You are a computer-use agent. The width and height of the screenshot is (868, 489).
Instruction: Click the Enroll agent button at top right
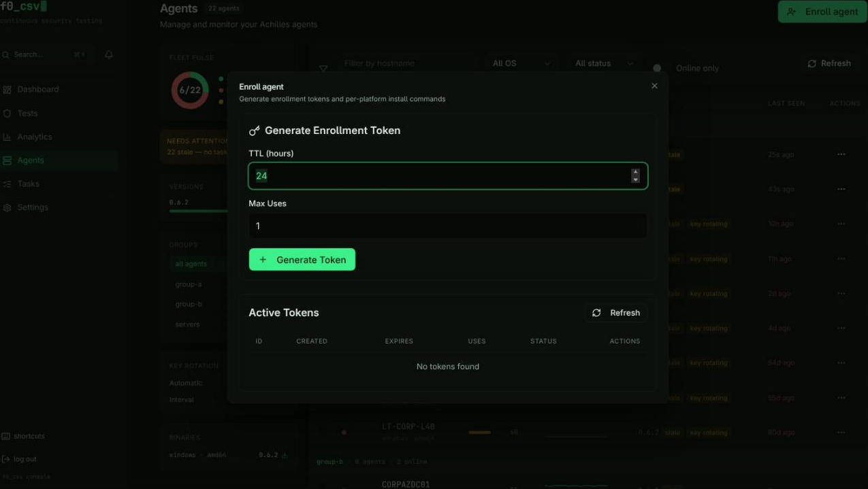point(822,12)
